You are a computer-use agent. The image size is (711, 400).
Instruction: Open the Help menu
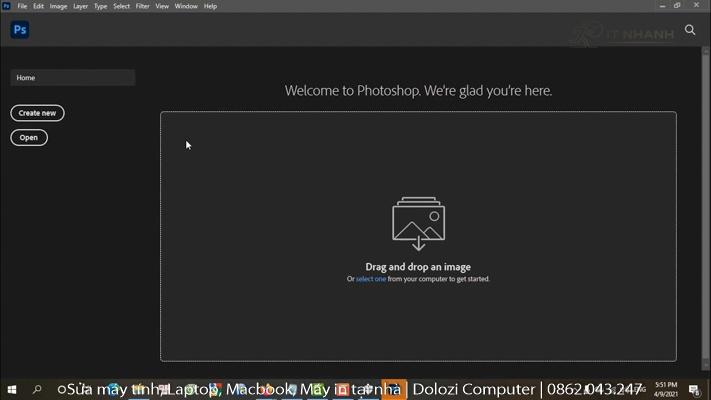pos(210,6)
